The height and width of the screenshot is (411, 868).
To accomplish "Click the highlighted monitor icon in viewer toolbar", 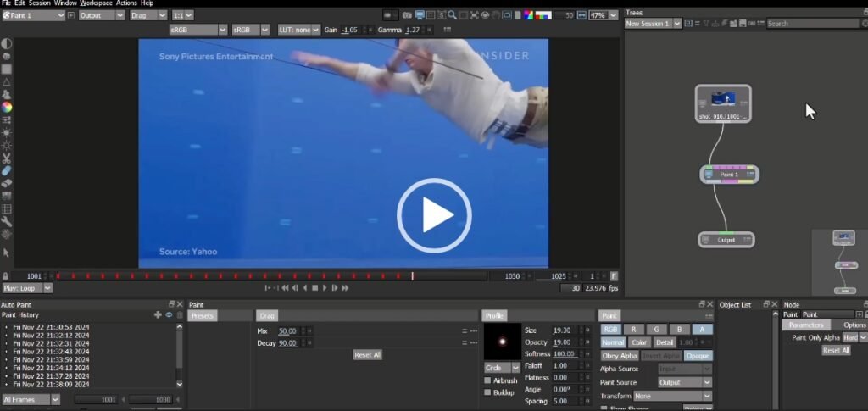I will coord(420,15).
